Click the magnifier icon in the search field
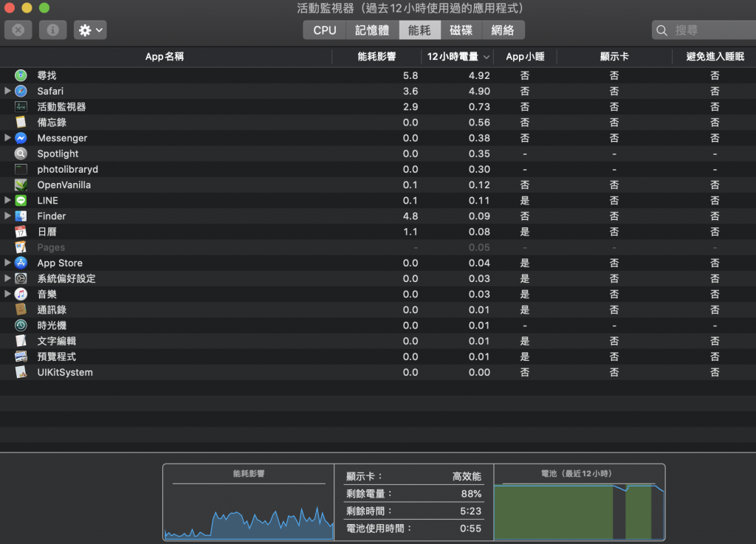This screenshot has width=756, height=544. point(662,30)
